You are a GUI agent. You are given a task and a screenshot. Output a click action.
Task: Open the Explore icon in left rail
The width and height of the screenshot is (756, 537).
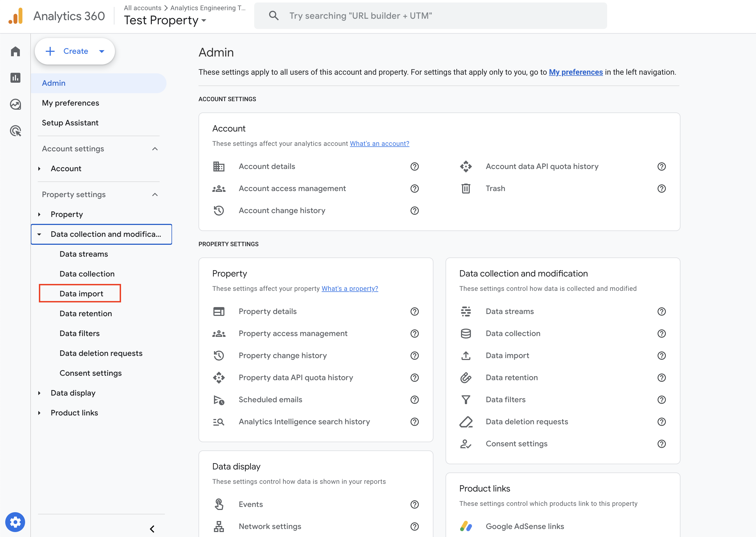[x=15, y=104]
